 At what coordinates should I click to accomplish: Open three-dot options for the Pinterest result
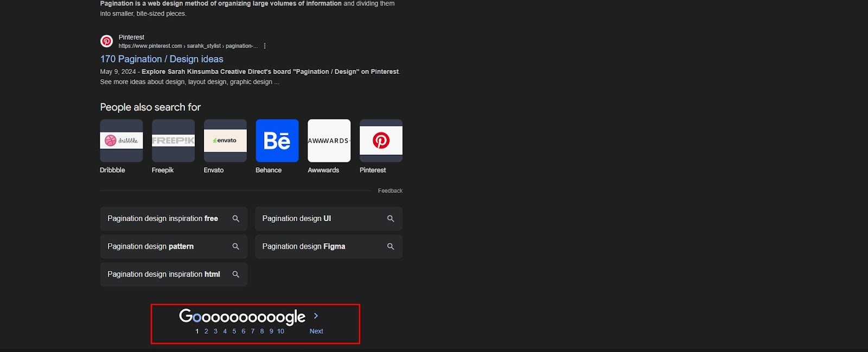coord(265,46)
